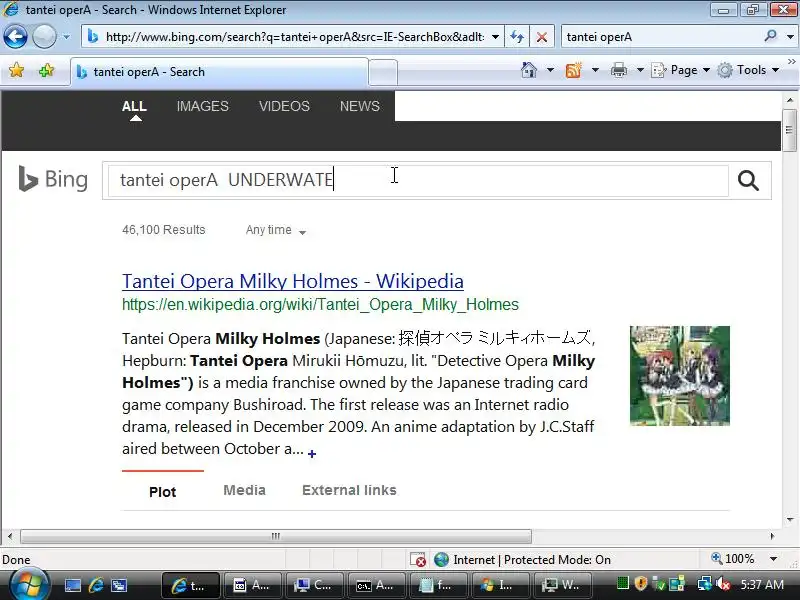Select the 'W...' taskbar button

(563, 586)
